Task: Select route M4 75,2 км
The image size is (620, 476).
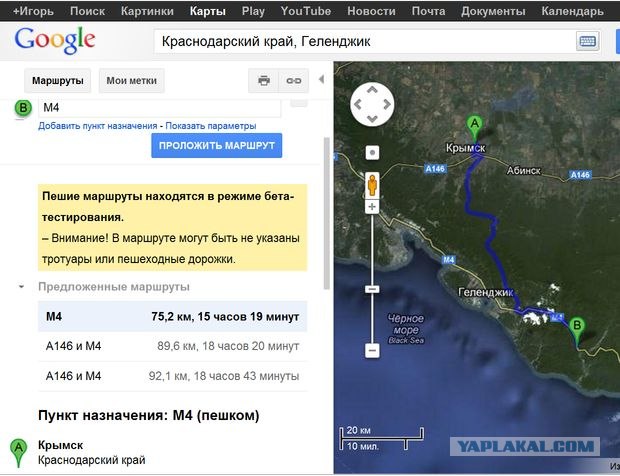Action: click(x=172, y=316)
